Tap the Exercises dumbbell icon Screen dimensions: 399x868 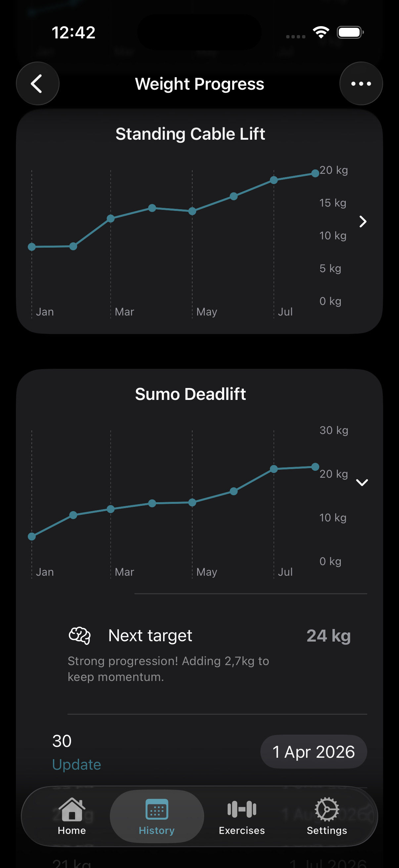pos(242,809)
